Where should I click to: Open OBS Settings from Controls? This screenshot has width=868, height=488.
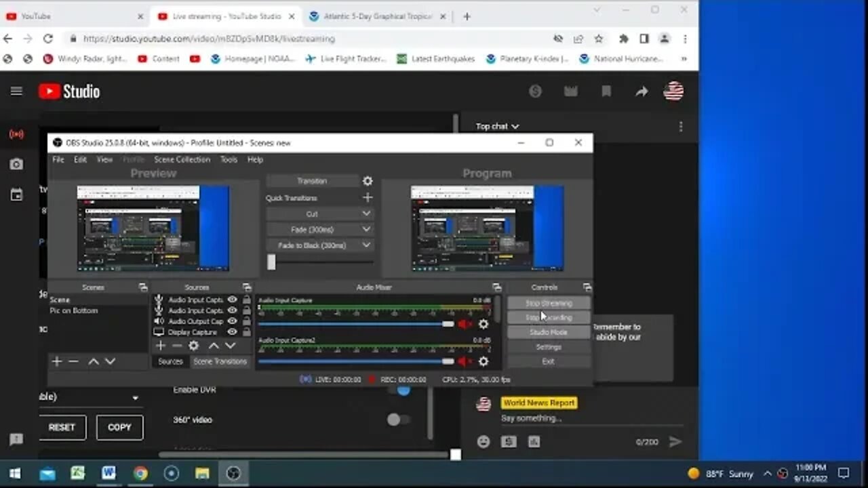pyautogui.click(x=549, y=347)
